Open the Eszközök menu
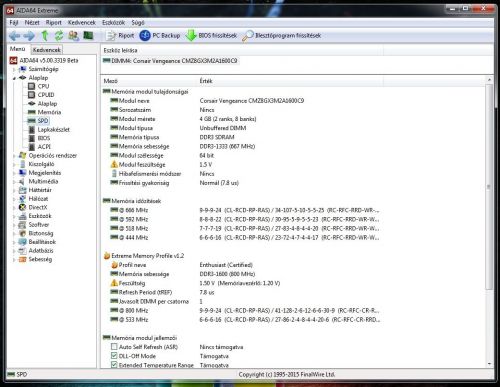Screen dimensions: 500x387 113,23
